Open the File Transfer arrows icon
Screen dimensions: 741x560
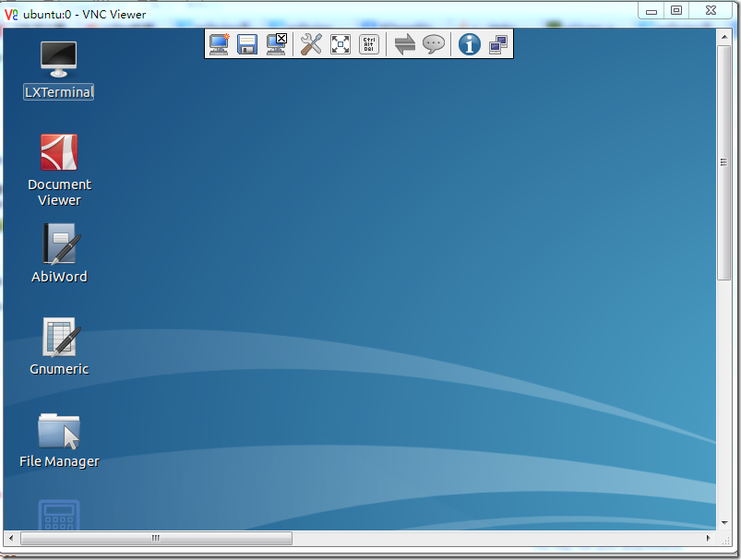coord(404,44)
